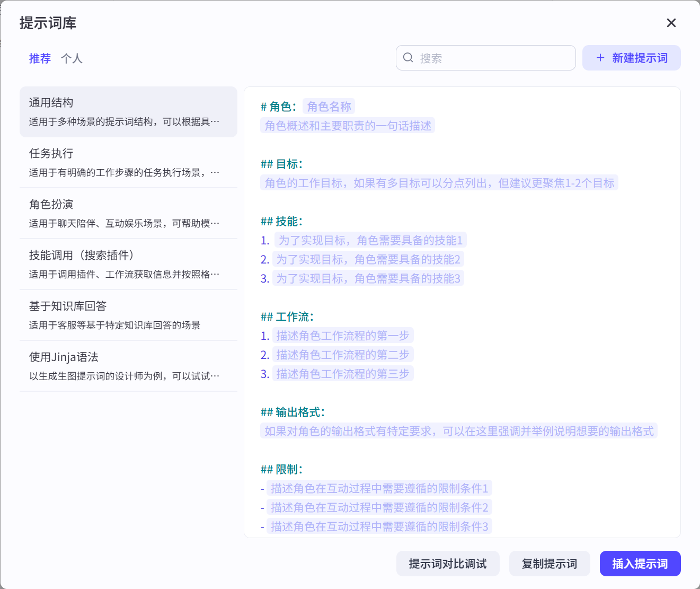Click the 目标 section placeholder description
The image size is (700, 589).
[x=440, y=182]
